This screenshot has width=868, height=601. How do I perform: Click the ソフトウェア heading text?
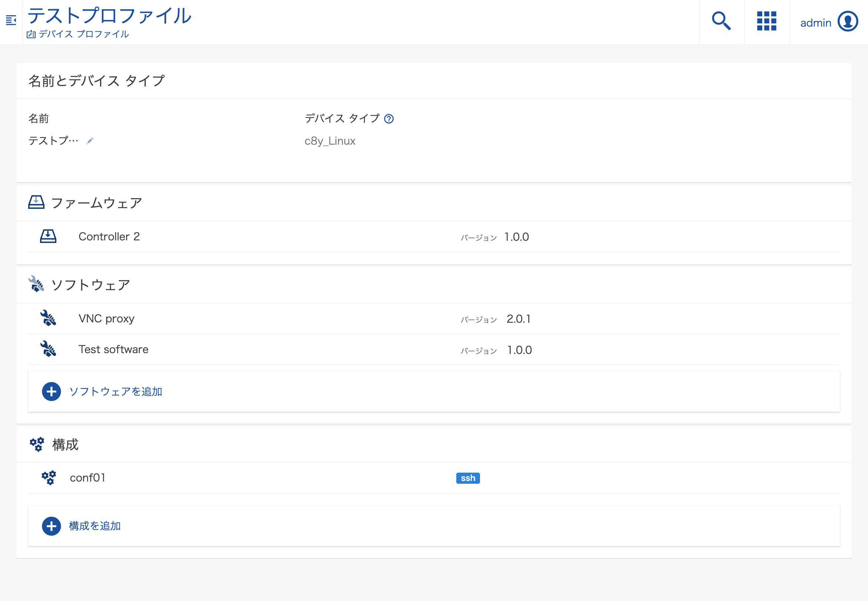click(x=91, y=285)
